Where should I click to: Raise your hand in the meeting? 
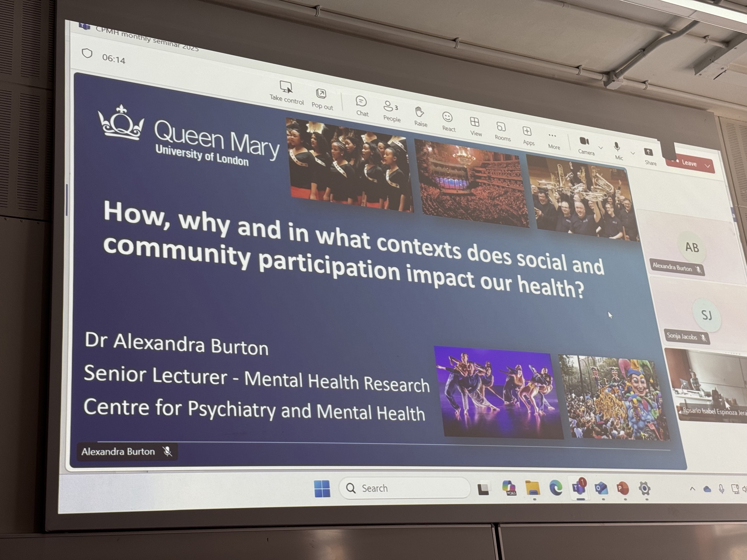[419, 112]
